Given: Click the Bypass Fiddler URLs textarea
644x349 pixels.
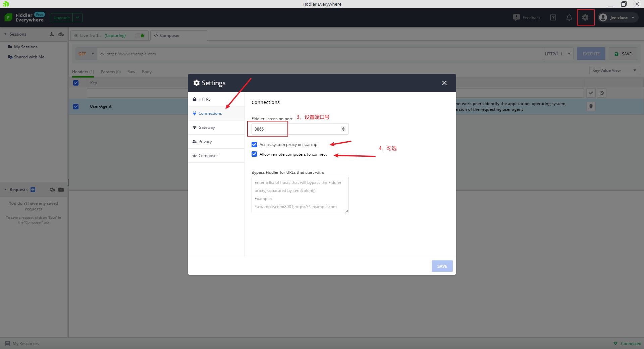Looking at the screenshot, I should click(300, 195).
